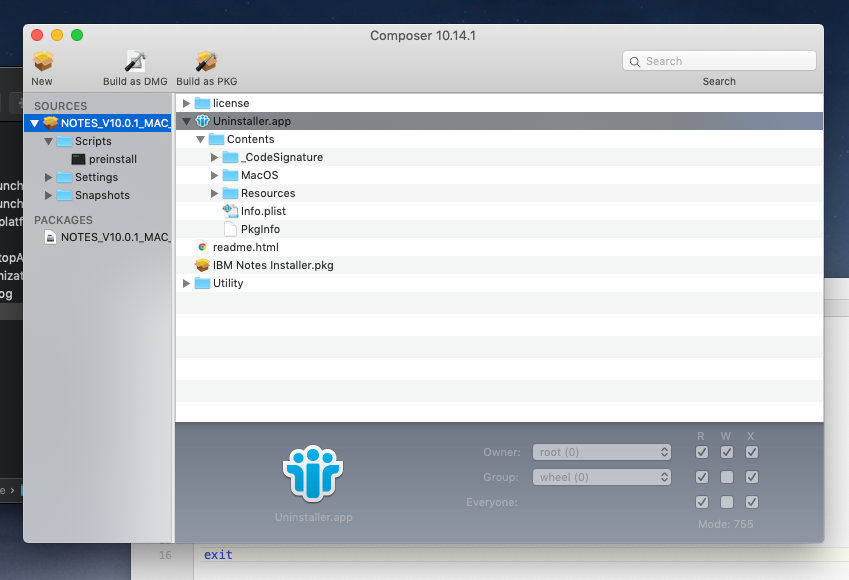This screenshot has width=849, height=580.
Task: Click the license folder icon
Action: click(202, 103)
